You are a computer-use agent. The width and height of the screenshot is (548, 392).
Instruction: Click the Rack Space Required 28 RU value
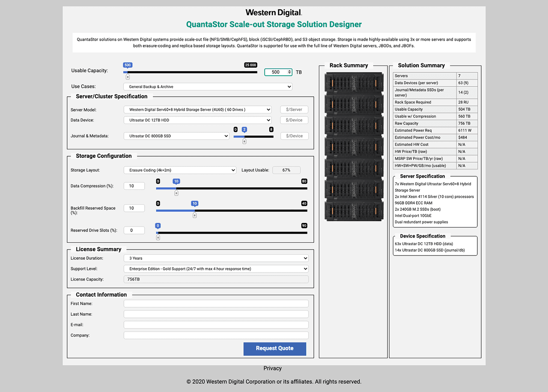click(467, 102)
